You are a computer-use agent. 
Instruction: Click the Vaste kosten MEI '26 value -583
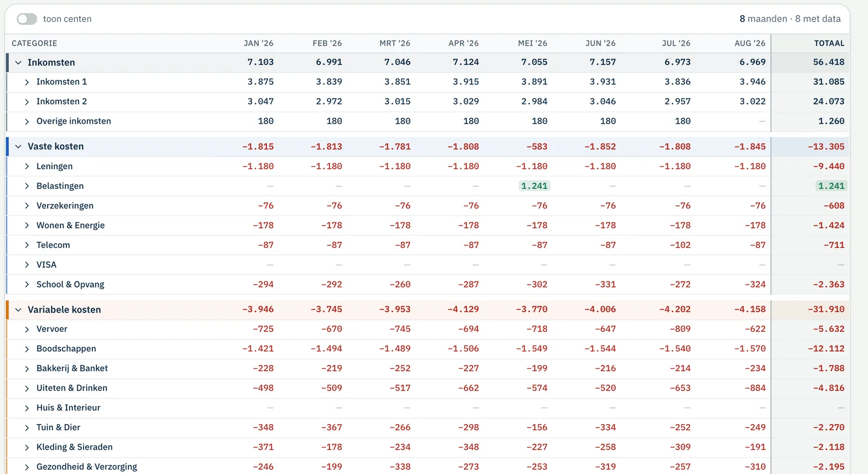[x=537, y=146]
